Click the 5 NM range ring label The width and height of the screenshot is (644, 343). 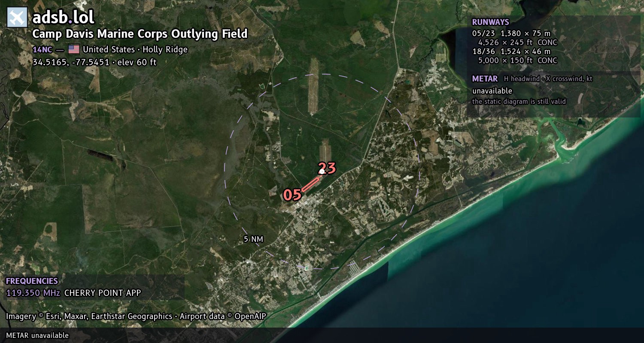253,239
